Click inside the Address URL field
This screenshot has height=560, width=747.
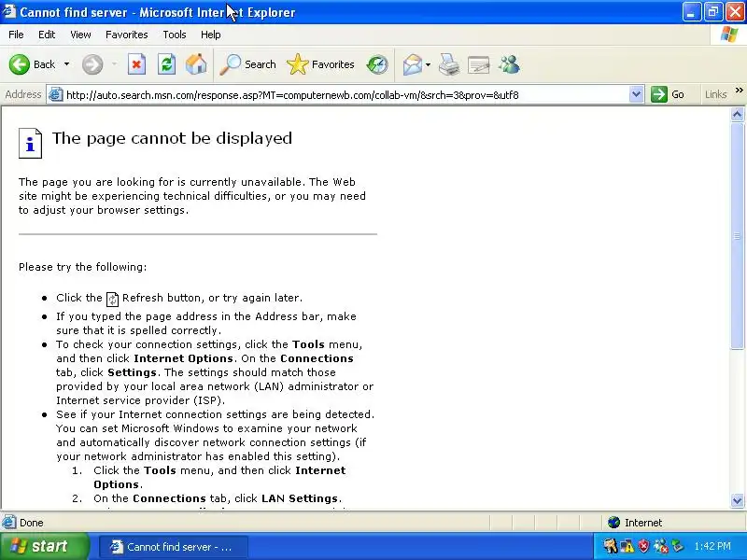click(346, 95)
